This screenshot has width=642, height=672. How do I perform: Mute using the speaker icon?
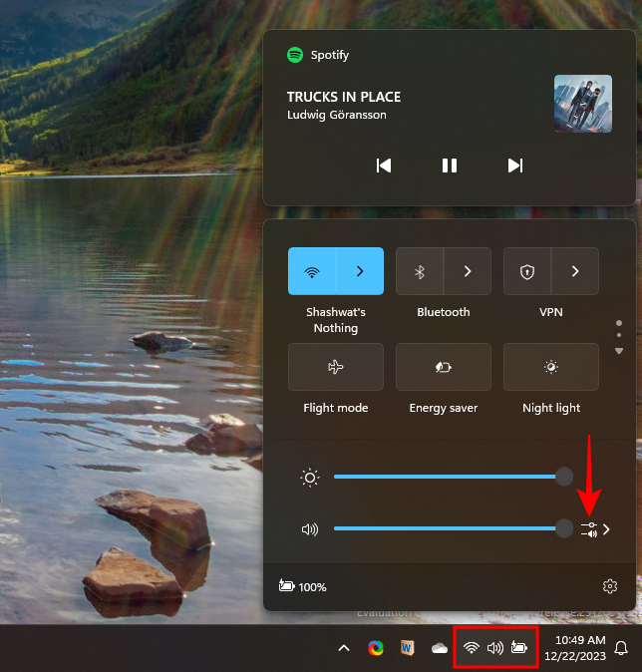tap(310, 529)
